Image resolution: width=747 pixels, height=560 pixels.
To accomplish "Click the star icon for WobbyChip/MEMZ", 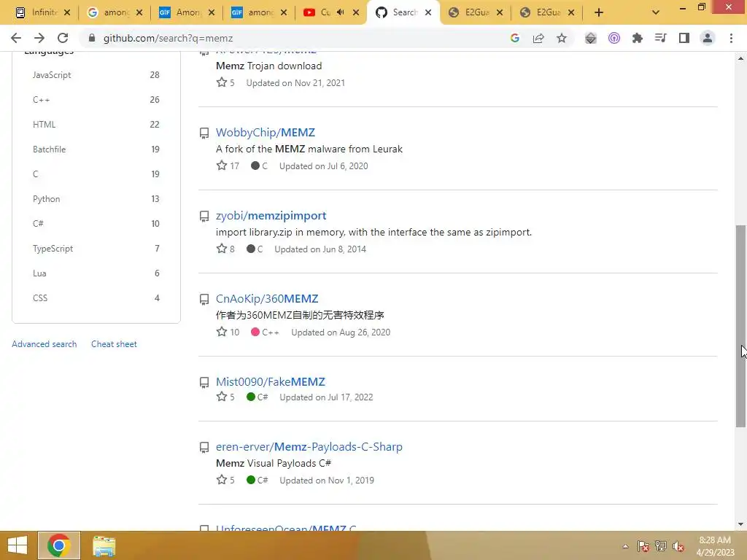I will tap(222, 166).
